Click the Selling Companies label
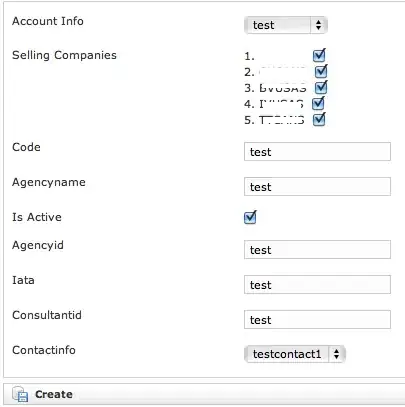This screenshot has height=407, width=405. click(x=64, y=55)
